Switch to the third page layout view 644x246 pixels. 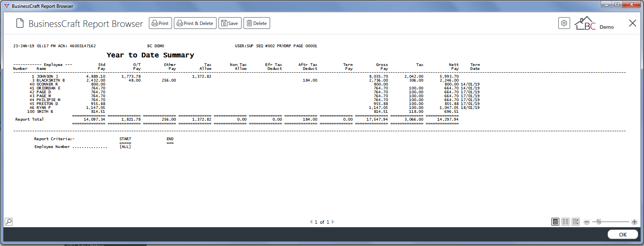pos(576,222)
